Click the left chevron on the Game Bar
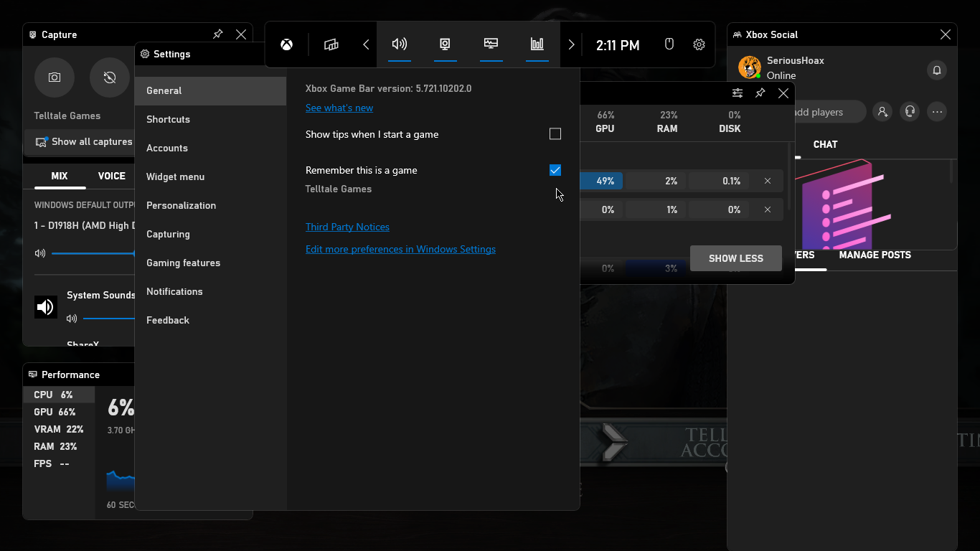The image size is (980, 551). pos(366,44)
